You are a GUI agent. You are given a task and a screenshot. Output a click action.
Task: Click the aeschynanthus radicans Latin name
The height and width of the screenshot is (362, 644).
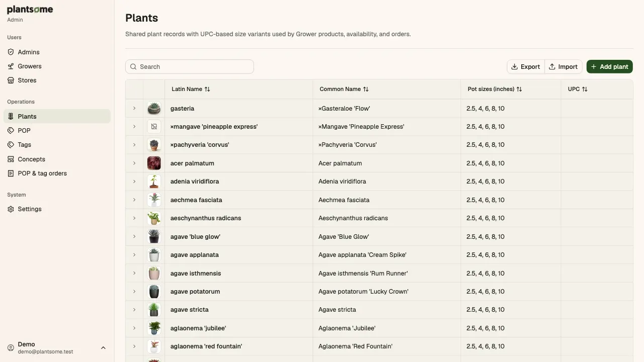click(206, 218)
